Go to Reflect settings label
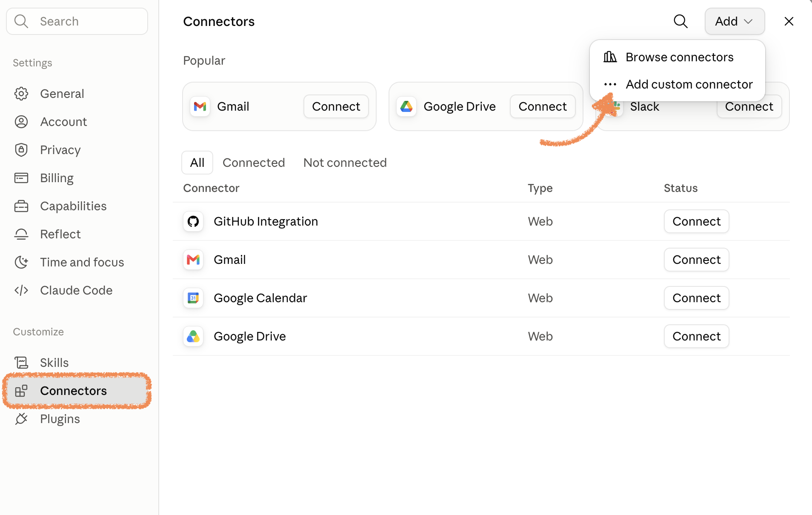This screenshot has width=812, height=515. pos(60,234)
